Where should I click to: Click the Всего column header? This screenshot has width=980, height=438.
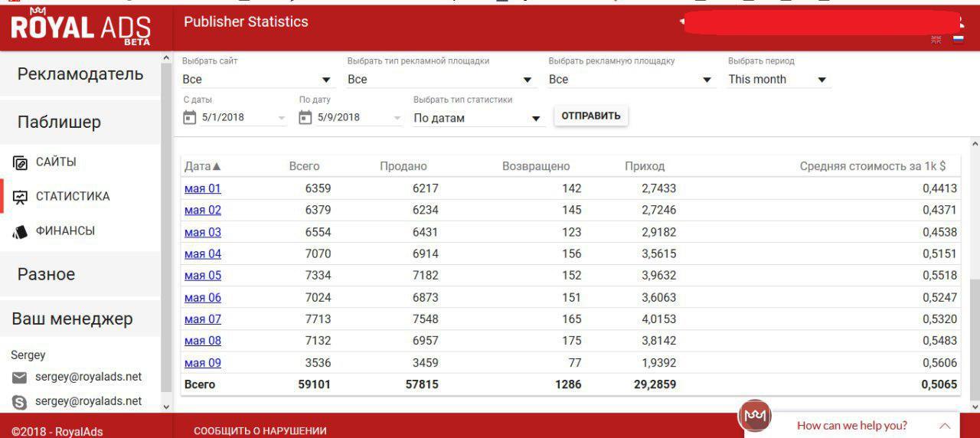304,166
